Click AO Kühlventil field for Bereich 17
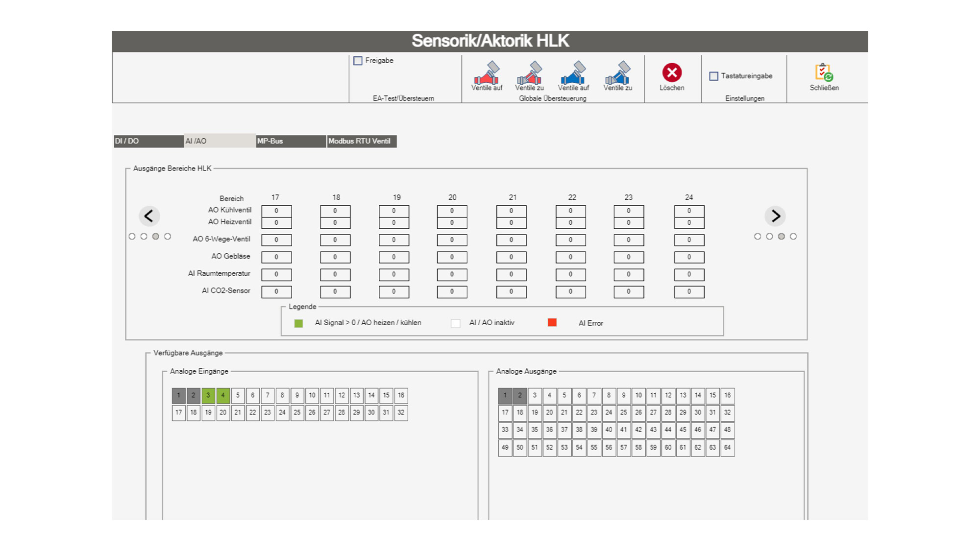Image resolution: width=980 pixels, height=551 pixels. coord(276,211)
